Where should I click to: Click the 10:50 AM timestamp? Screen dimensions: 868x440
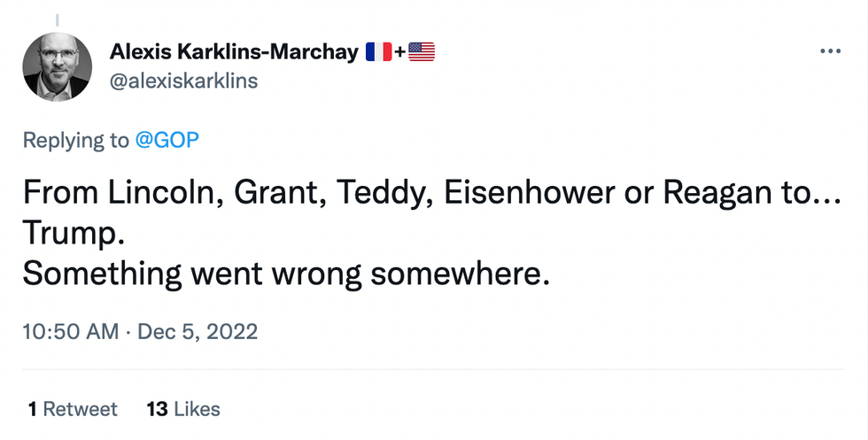coord(70,332)
